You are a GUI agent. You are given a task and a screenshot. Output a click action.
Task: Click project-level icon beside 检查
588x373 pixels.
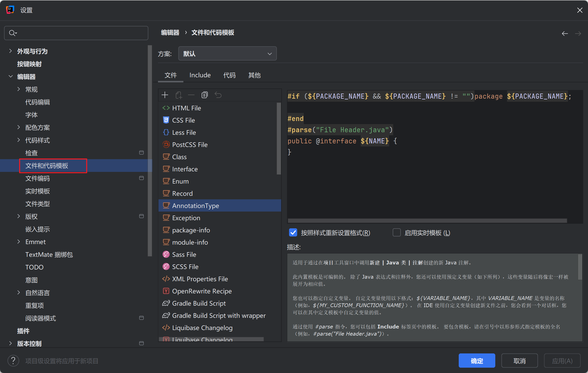[141, 153]
